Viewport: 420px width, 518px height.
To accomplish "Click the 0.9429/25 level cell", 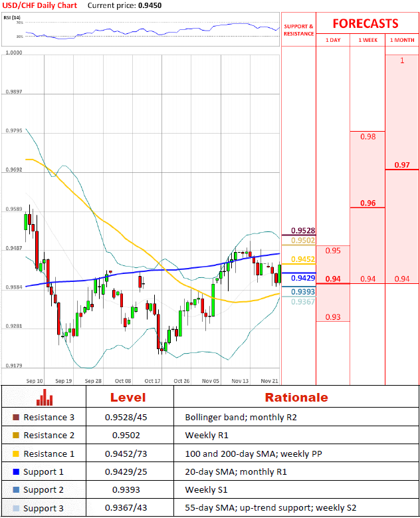I will tap(126, 471).
